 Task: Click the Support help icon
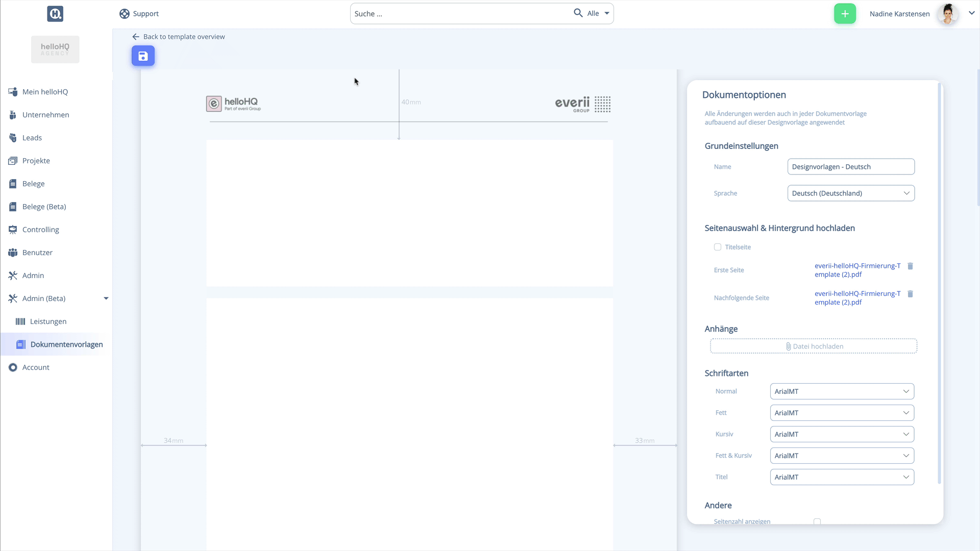click(124, 13)
